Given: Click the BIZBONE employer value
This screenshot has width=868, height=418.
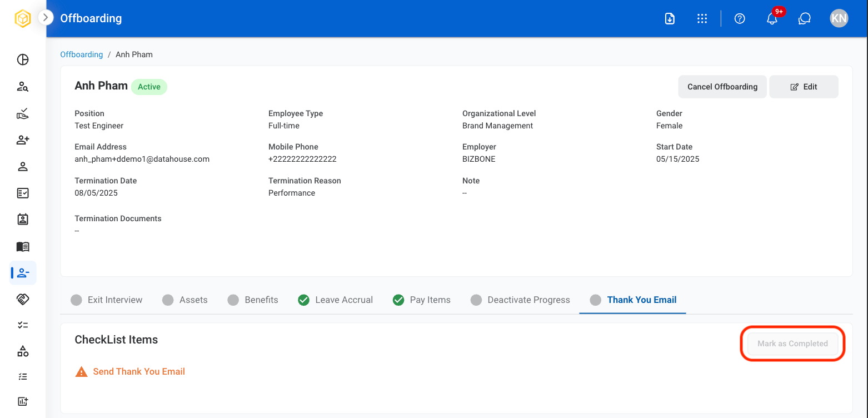Looking at the screenshot, I should point(479,159).
